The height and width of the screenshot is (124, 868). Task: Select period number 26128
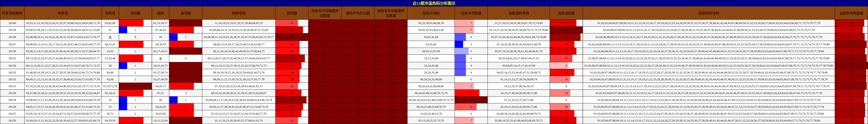pos(12,107)
